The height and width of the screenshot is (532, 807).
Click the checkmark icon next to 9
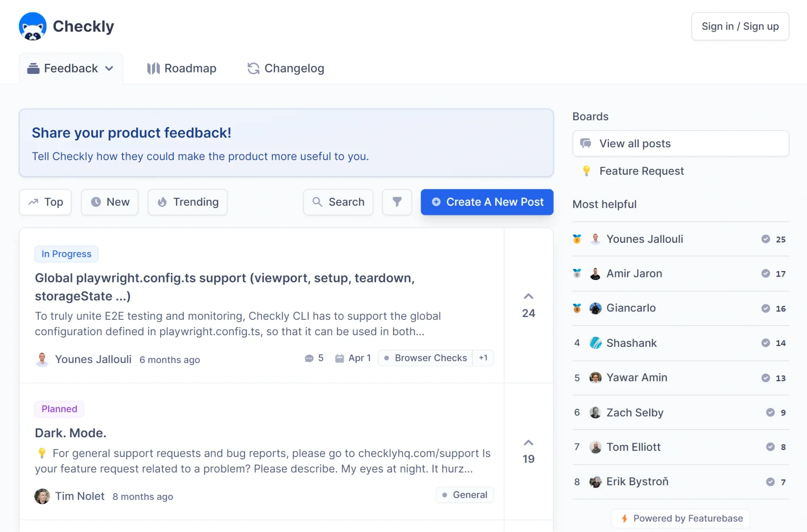pos(770,413)
